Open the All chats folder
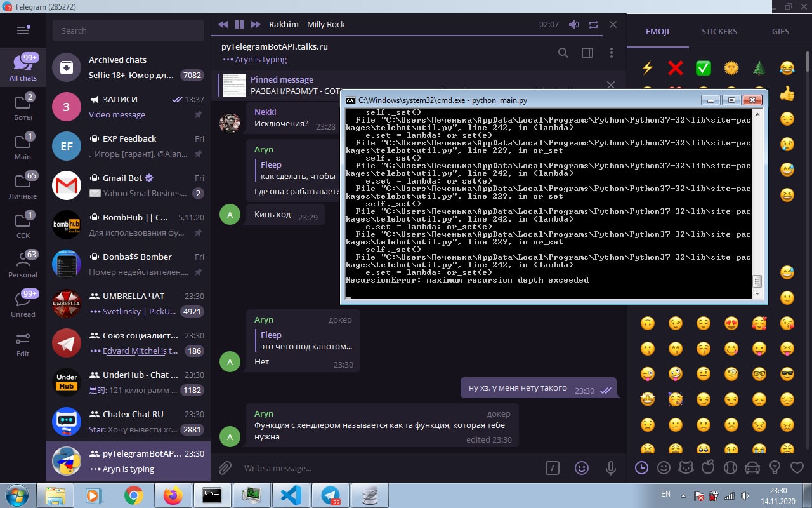The width and height of the screenshot is (812, 508). pyautogui.click(x=23, y=67)
